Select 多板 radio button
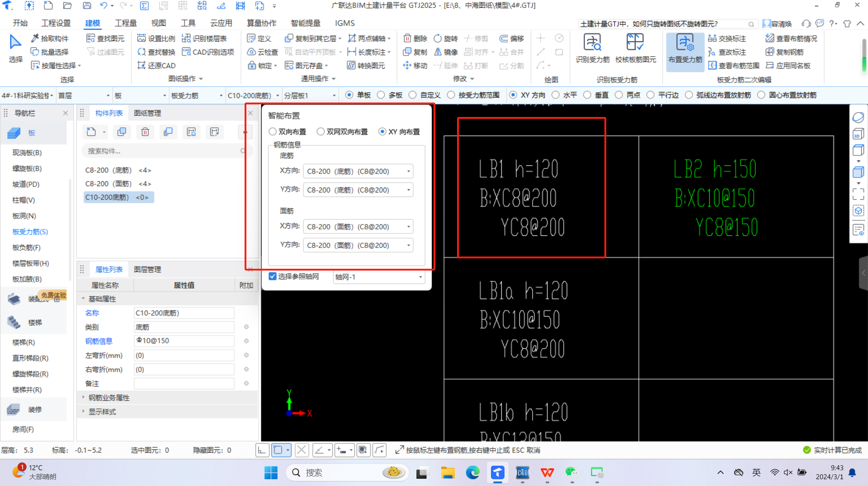 [381, 95]
